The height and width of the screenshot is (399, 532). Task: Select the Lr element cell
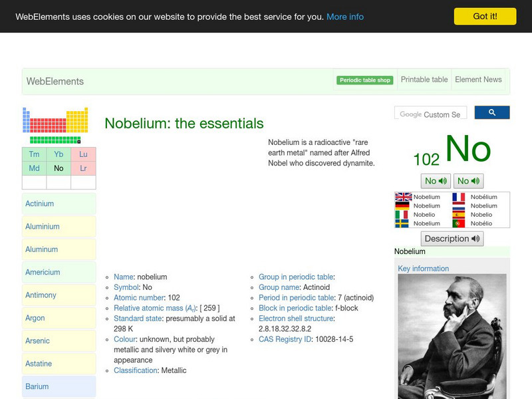pos(84,168)
